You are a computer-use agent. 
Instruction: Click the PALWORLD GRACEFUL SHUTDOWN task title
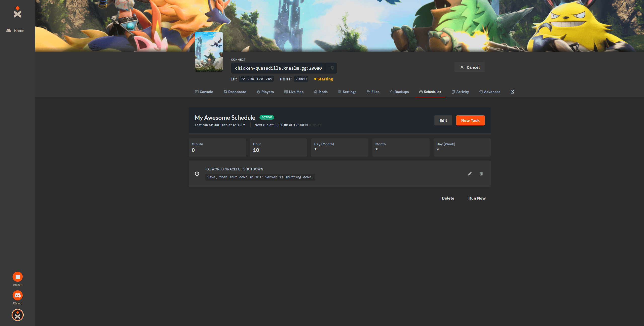click(x=234, y=169)
